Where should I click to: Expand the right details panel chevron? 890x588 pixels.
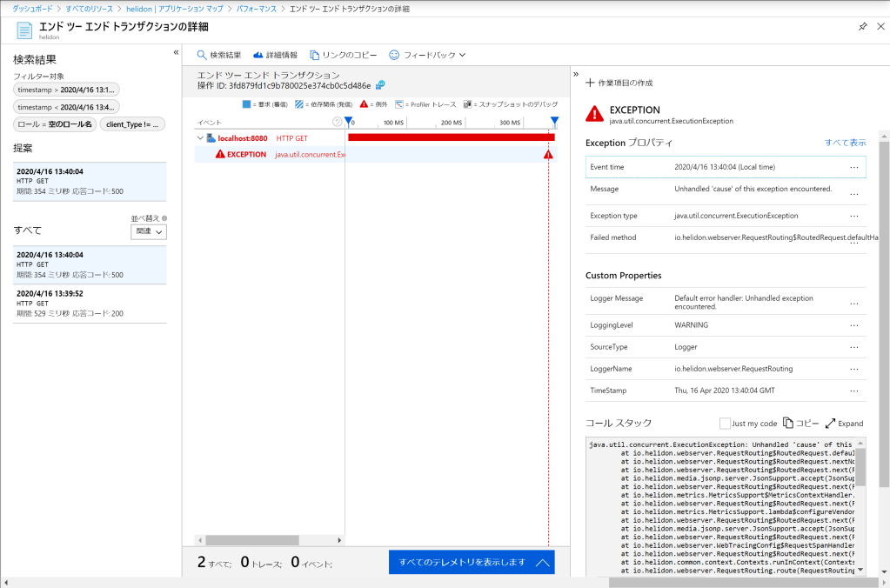576,74
